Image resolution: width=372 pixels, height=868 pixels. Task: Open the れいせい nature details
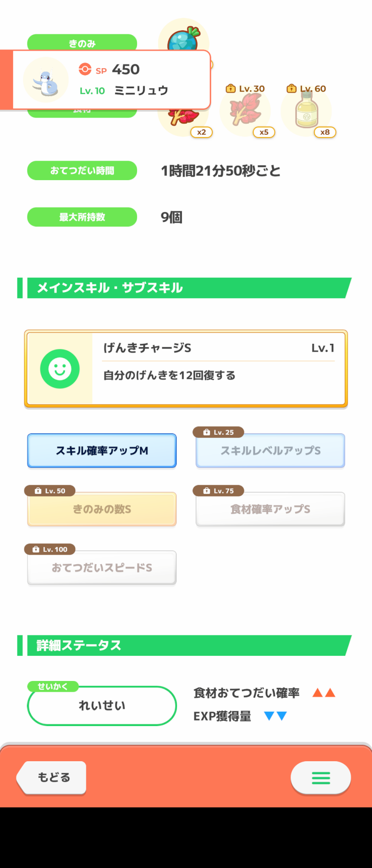point(102,706)
